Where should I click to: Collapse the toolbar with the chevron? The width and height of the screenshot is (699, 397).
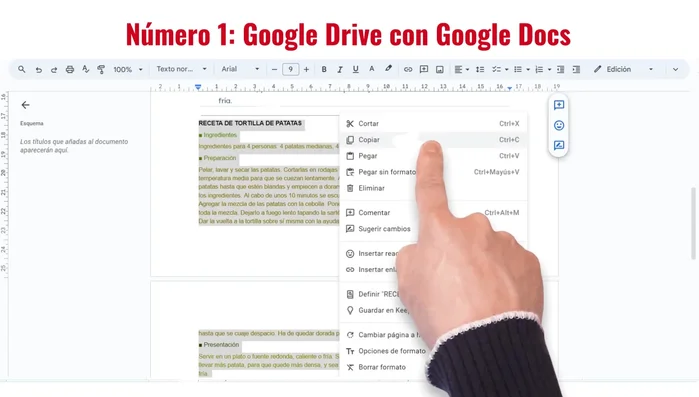pos(675,70)
